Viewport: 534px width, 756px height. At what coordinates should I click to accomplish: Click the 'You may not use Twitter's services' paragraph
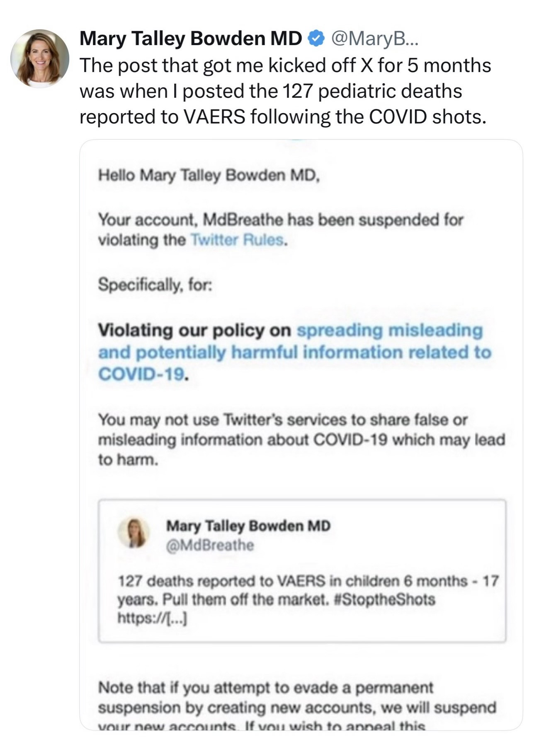point(301,440)
